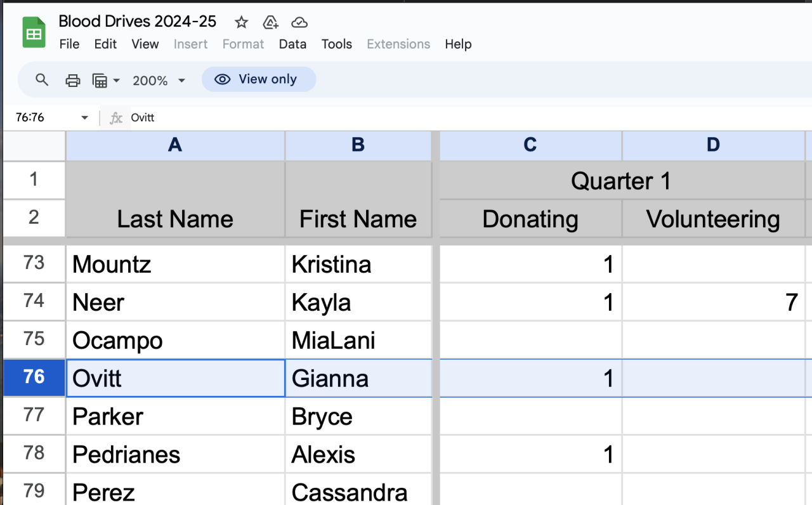Open the Data menu
The height and width of the screenshot is (505, 812).
coord(292,44)
